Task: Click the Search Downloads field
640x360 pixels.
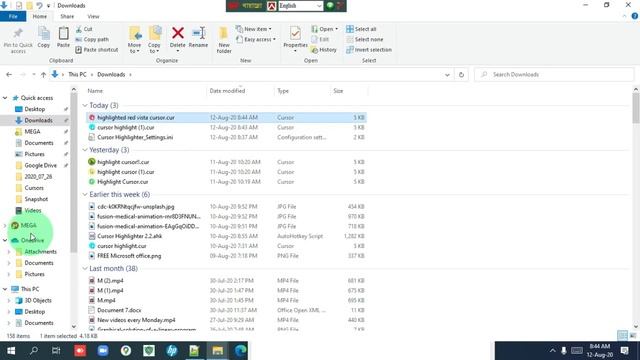Action: click(x=554, y=74)
